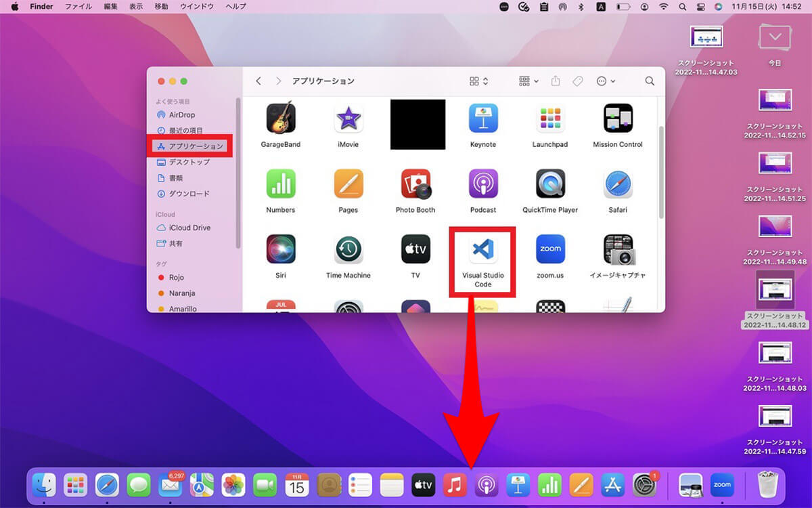The image size is (812, 508).
Task: Launch Safari from the Dock
Action: [108, 485]
